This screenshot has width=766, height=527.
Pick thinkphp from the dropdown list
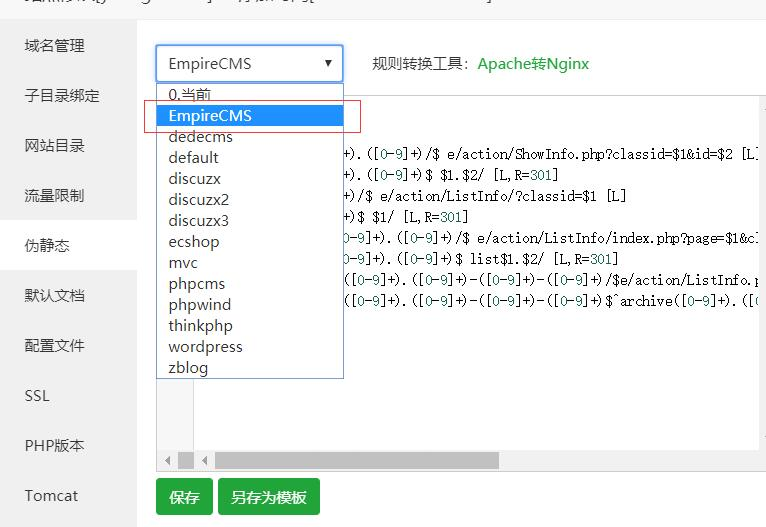point(200,325)
